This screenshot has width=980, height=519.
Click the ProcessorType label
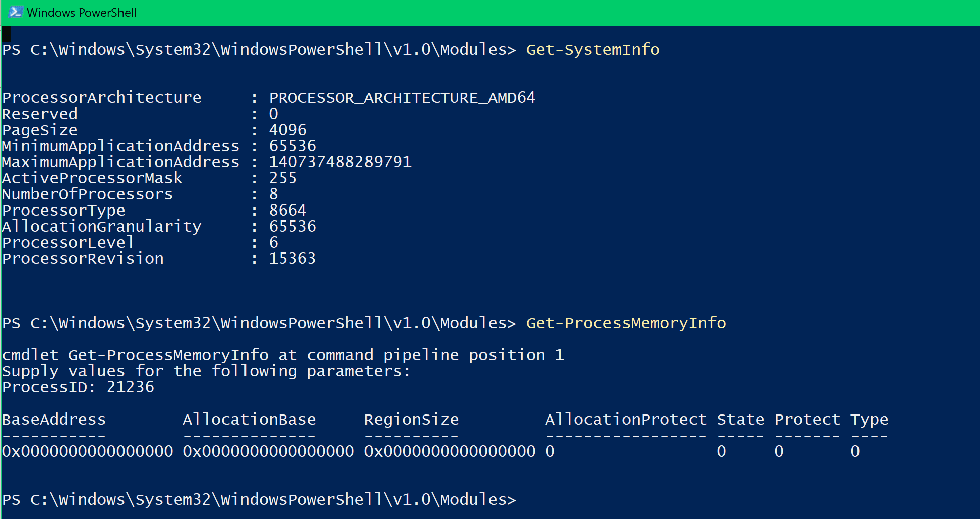[64, 211]
